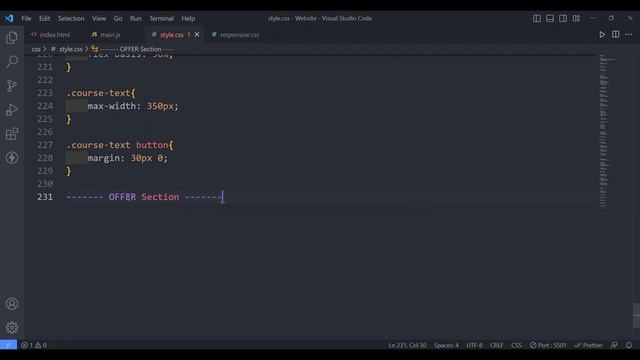Image resolution: width=640 pixels, height=360 pixels.
Task: Open the Go menu
Action: point(118,18)
